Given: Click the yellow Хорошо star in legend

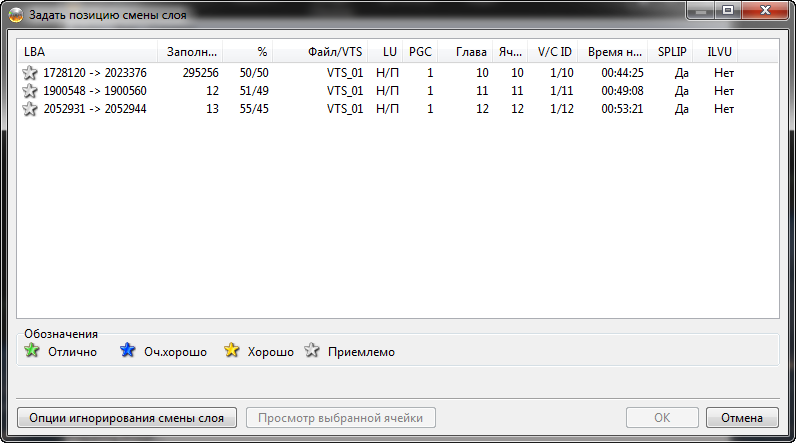Looking at the screenshot, I should (231, 350).
